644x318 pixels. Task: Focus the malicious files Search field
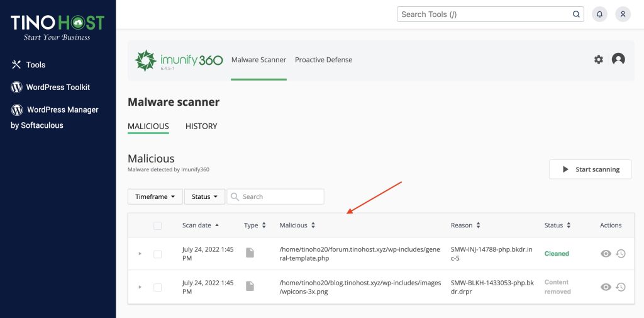(275, 196)
